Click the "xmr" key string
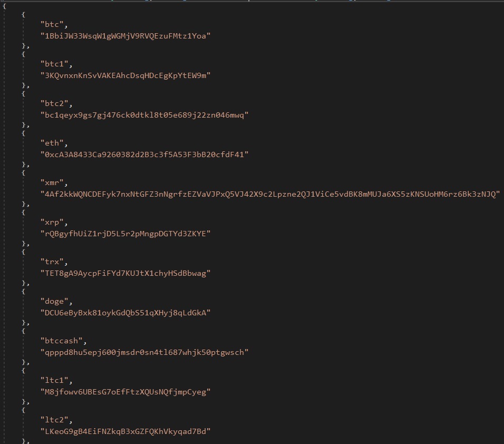The image size is (504, 444). [x=52, y=182]
